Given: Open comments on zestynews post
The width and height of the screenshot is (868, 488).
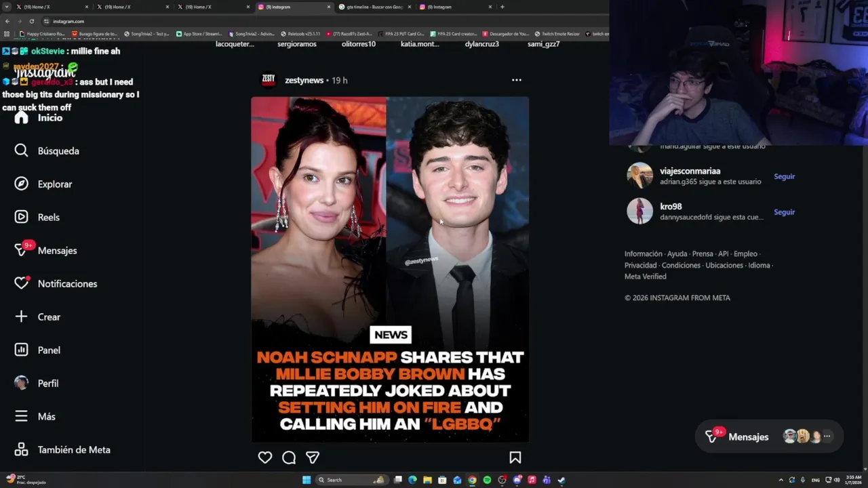Looking at the screenshot, I should [x=289, y=457].
